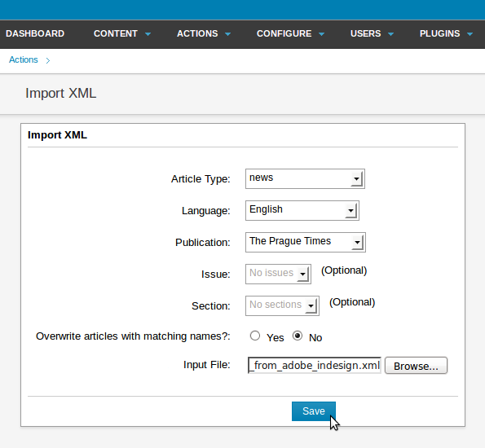Click the Plugins menu arrow icon

(x=470, y=34)
